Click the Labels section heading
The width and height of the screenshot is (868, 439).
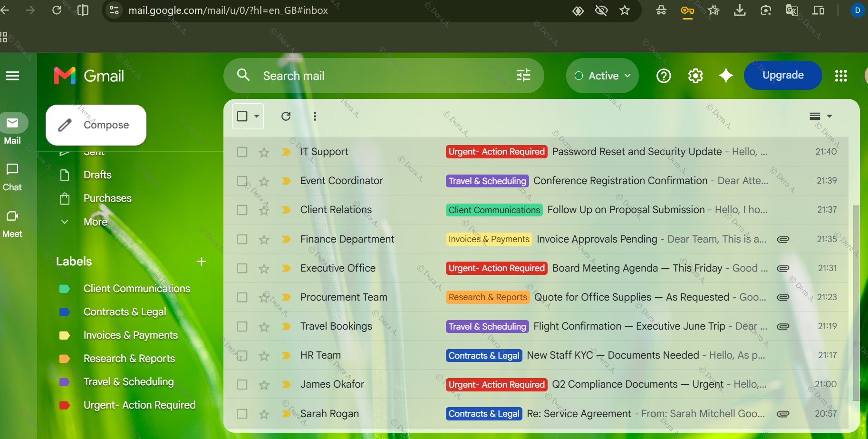pos(74,261)
